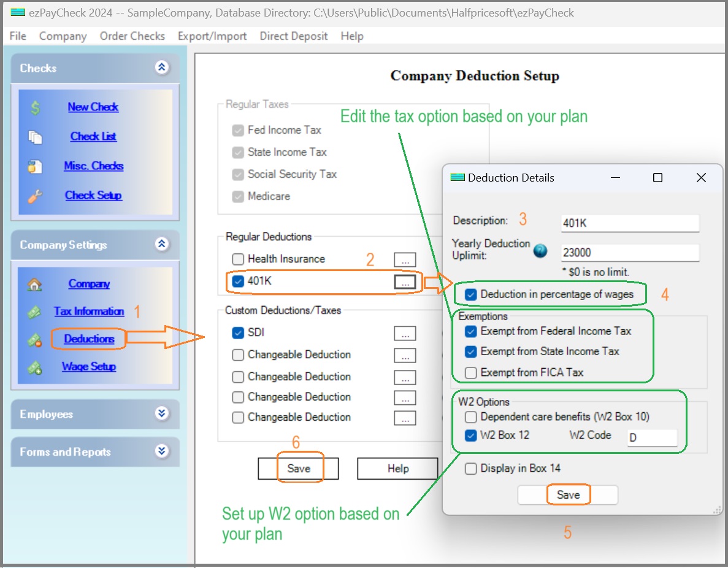Expand the Forms and Reports panel
The image size is (728, 568).
[162, 451]
